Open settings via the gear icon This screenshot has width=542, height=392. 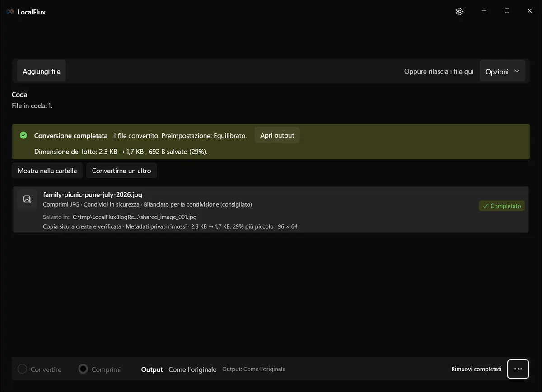click(x=460, y=12)
